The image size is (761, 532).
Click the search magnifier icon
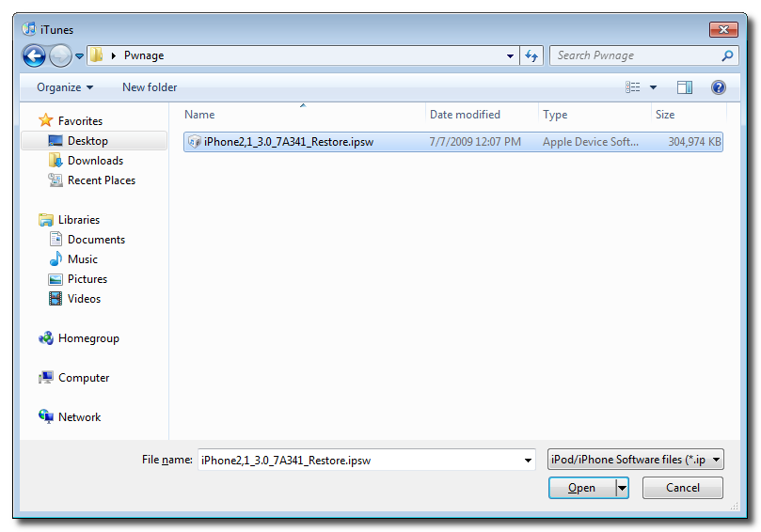(x=727, y=55)
